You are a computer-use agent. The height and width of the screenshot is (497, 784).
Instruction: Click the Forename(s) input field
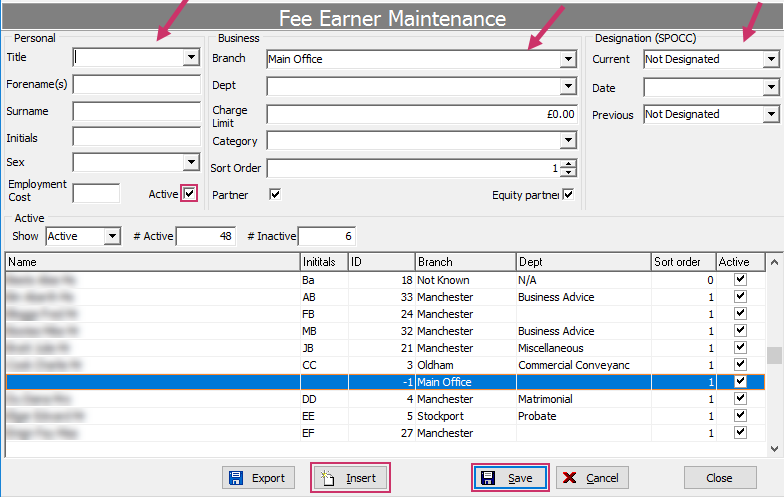pos(136,84)
